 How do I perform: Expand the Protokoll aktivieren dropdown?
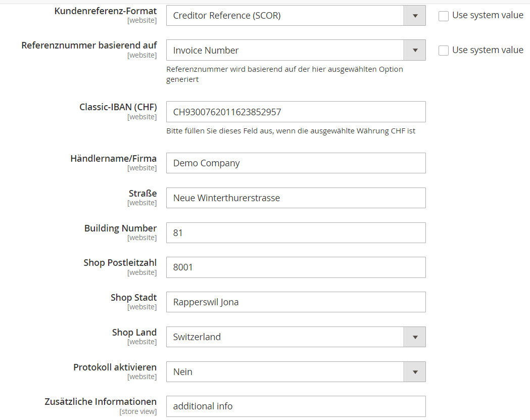414,371
